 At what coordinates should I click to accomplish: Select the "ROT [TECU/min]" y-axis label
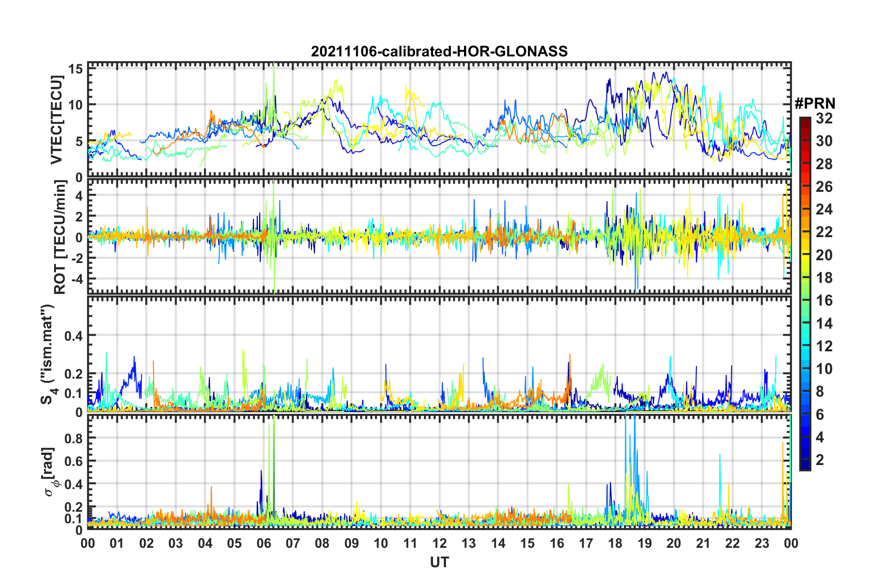click(60, 237)
